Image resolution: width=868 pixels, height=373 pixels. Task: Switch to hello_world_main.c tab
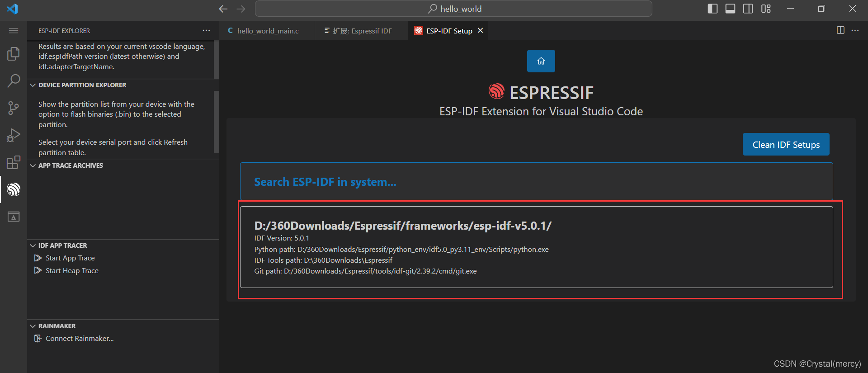267,31
